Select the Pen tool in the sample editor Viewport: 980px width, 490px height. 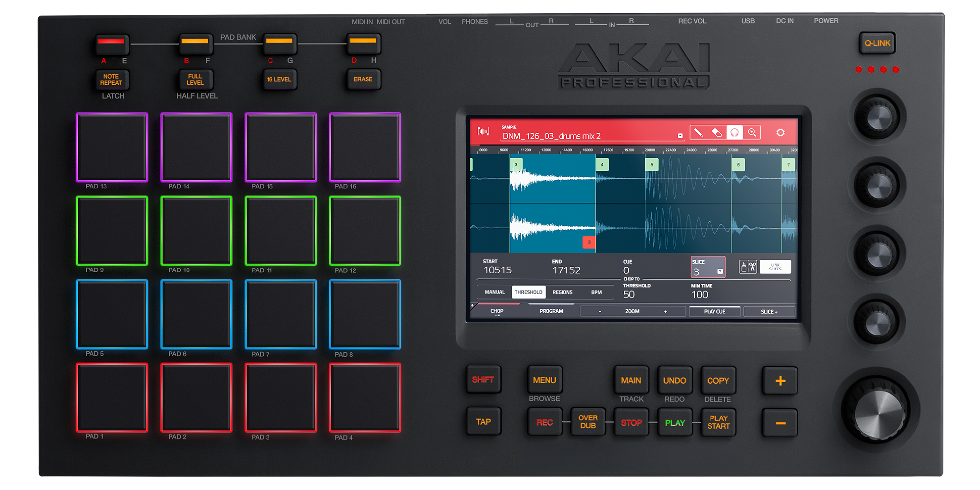(698, 132)
